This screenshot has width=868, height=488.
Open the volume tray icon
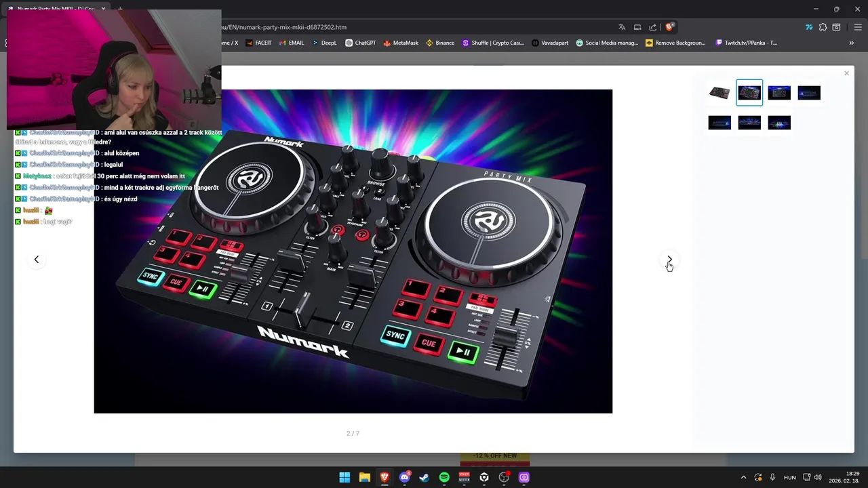pos(818,477)
